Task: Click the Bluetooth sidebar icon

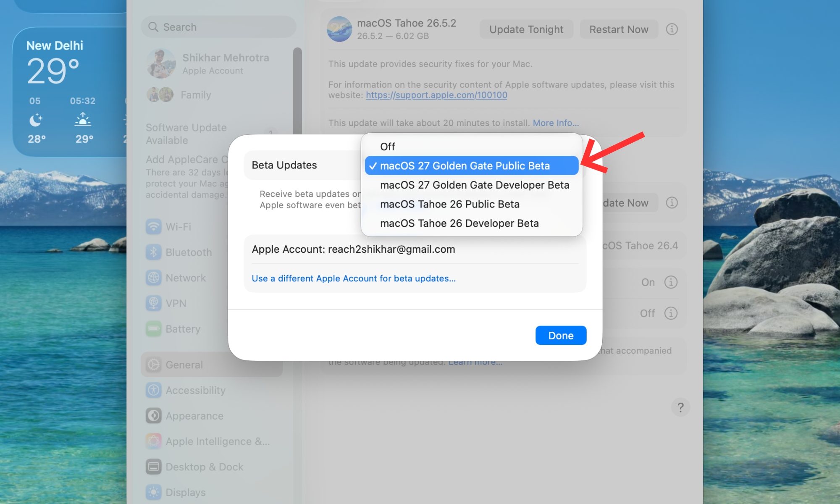Action: (x=154, y=252)
